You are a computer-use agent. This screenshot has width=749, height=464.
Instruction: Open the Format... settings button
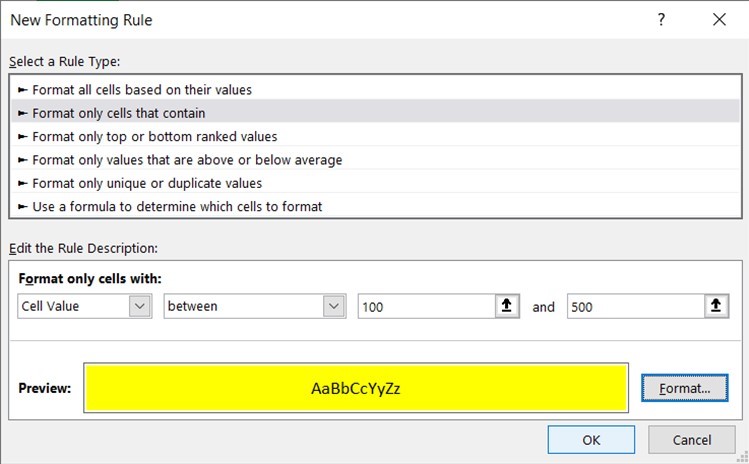coord(685,388)
